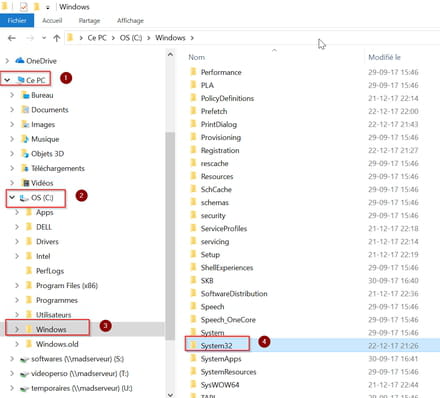This screenshot has width=440, height=398.
Task: Expand chevron after Windows in address bar
Action: (x=192, y=38)
